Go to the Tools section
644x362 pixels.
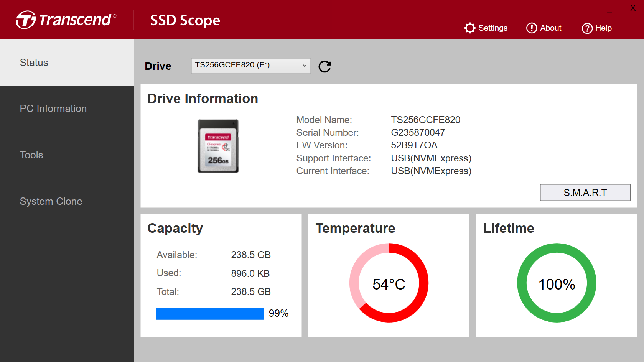(31, 155)
